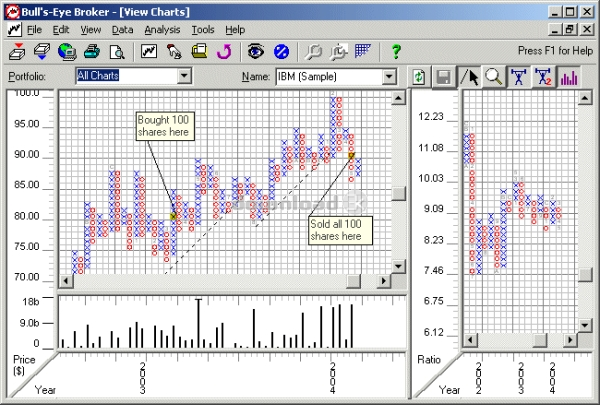
Task: Expand the Name dropdown showing IBM (Sample)
Action: coord(389,76)
